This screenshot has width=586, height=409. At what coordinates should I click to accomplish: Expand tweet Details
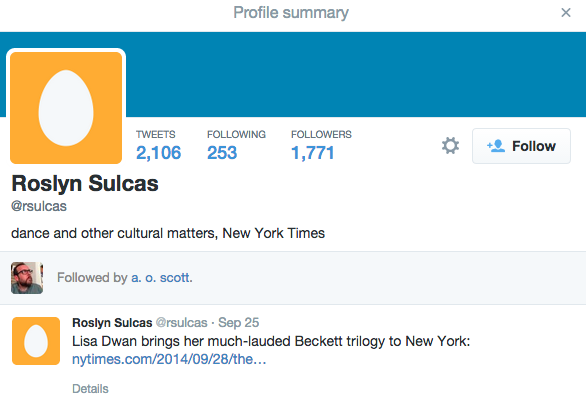(x=90, y=389)
